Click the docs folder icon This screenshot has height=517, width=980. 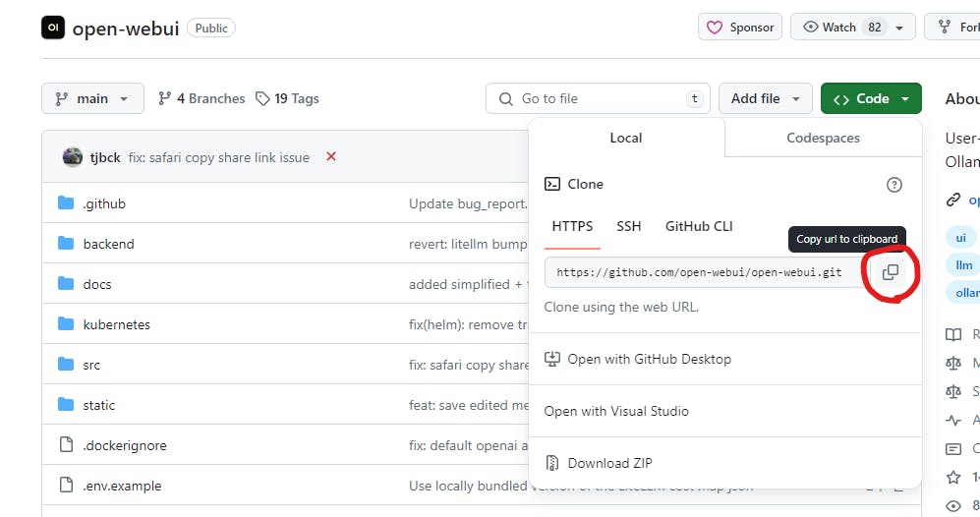click(x=66, y=284)
